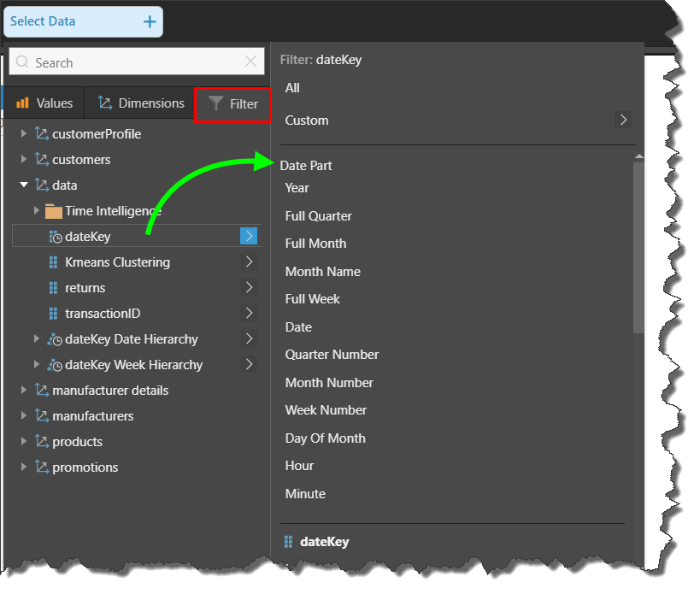Expand the returns column chevron
Screen dimensions: 700x594
point(249,287)
